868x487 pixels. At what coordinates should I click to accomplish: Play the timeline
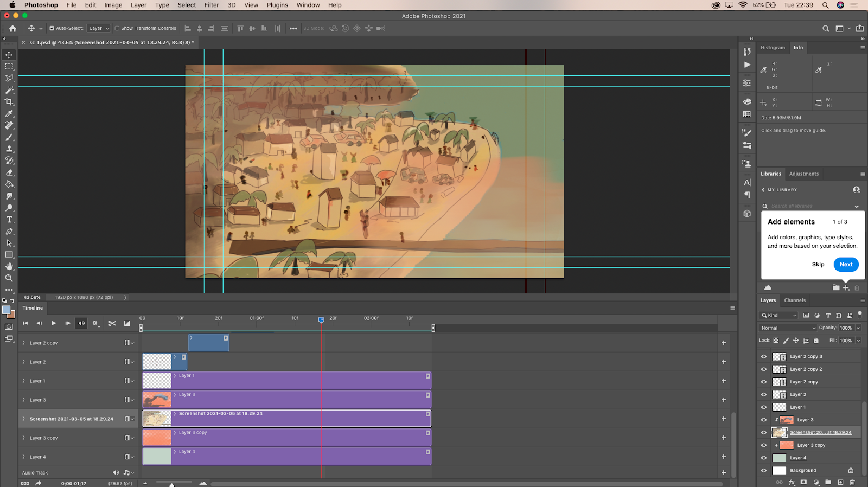(x=54, y=323)
